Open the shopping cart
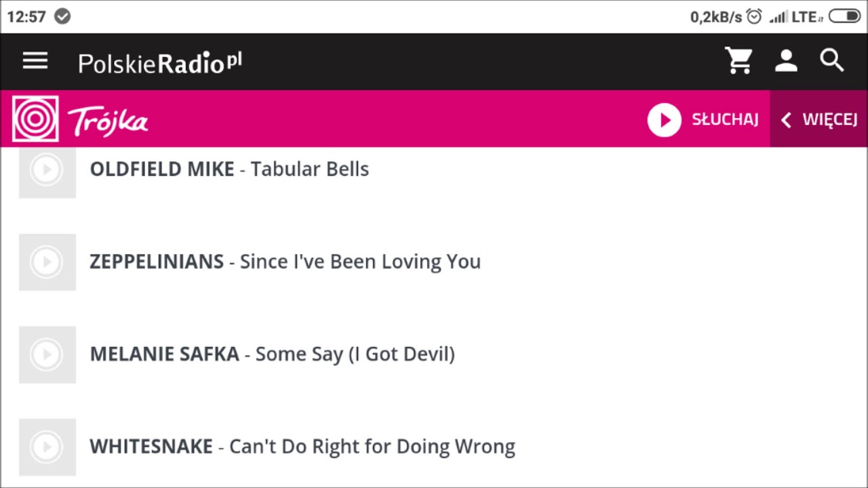This screenshot has height=488, width=868. [x=739, y=61]
